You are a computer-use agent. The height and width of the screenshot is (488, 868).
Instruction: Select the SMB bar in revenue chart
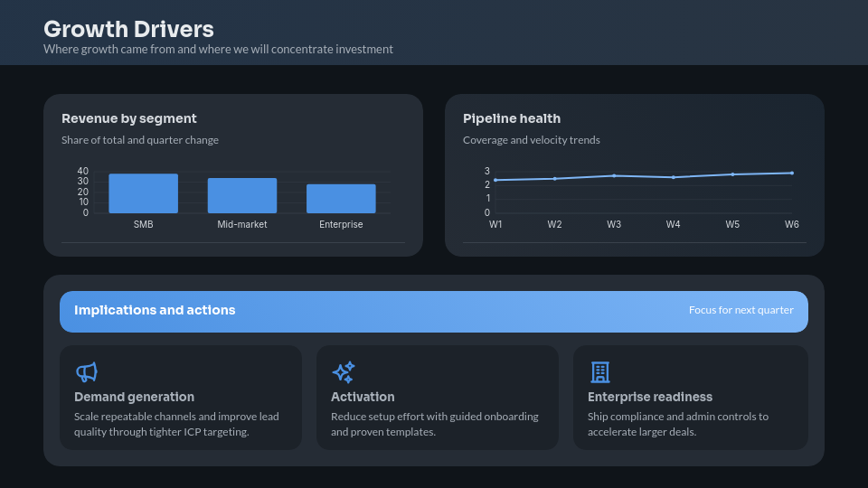click(x=143, y=193)
